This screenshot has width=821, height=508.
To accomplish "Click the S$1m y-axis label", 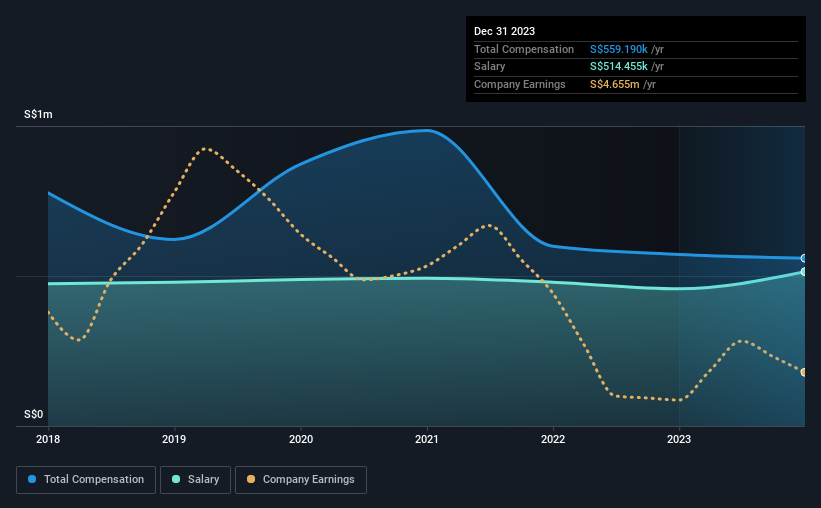I will coord(38,114).
